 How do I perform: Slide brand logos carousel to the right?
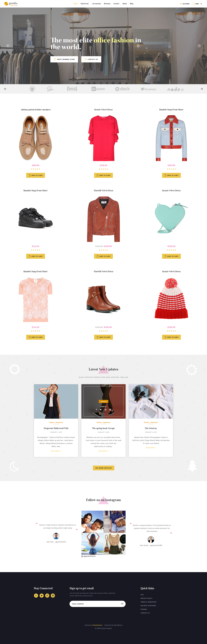coord(202,89)
